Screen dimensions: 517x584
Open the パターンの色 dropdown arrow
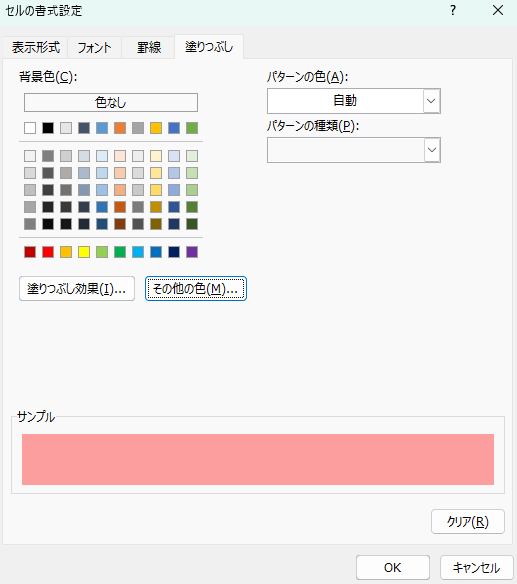point(431,101)
